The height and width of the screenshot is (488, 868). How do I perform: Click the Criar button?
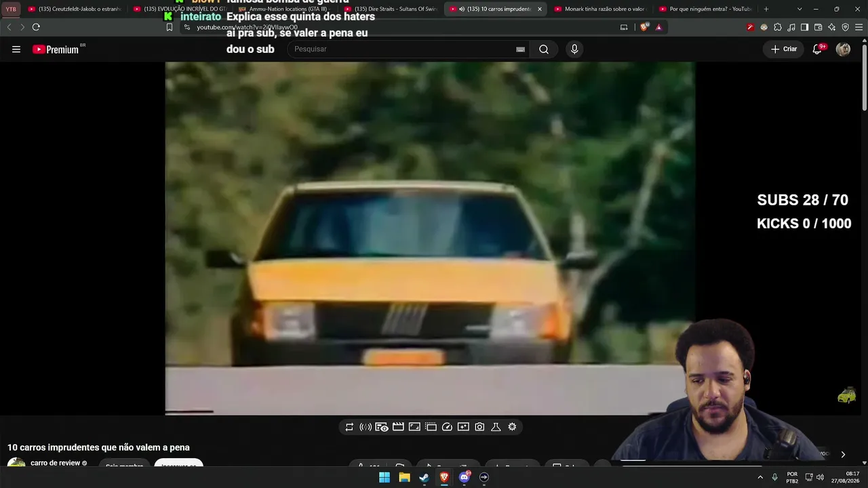[x=784, y=49]
